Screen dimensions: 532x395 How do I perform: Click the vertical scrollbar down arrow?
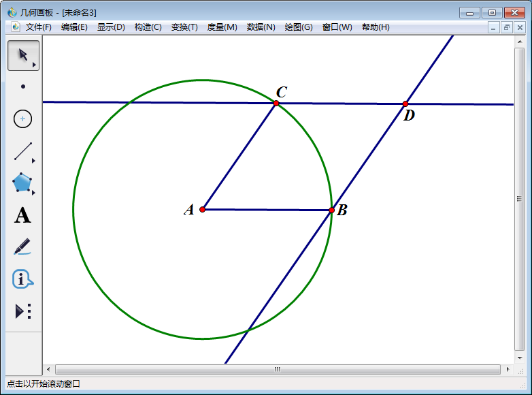point(520,359)
